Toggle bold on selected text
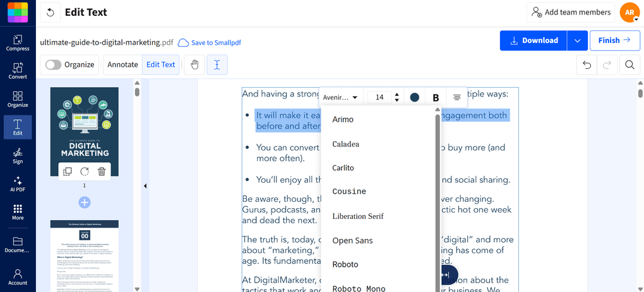644x292 pixels. click(x=436, y=98)
